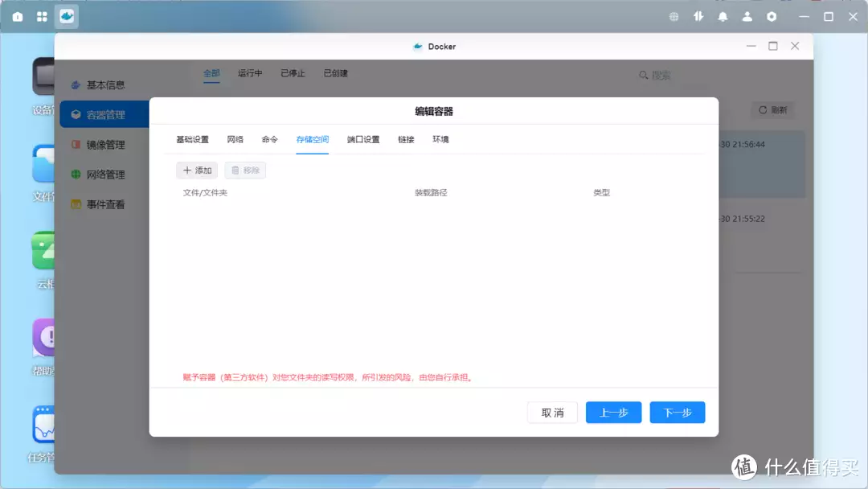Click the 事件查看 yellow icon
The width and height of the screenshot is (868, 489).
click(76, 204)
